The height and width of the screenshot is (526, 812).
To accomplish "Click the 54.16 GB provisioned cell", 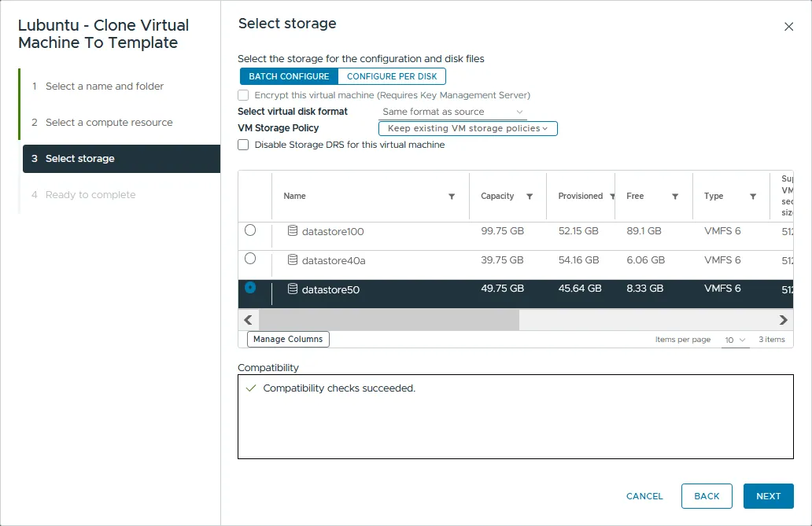I will pyautogui.click(x=578, y=260).
